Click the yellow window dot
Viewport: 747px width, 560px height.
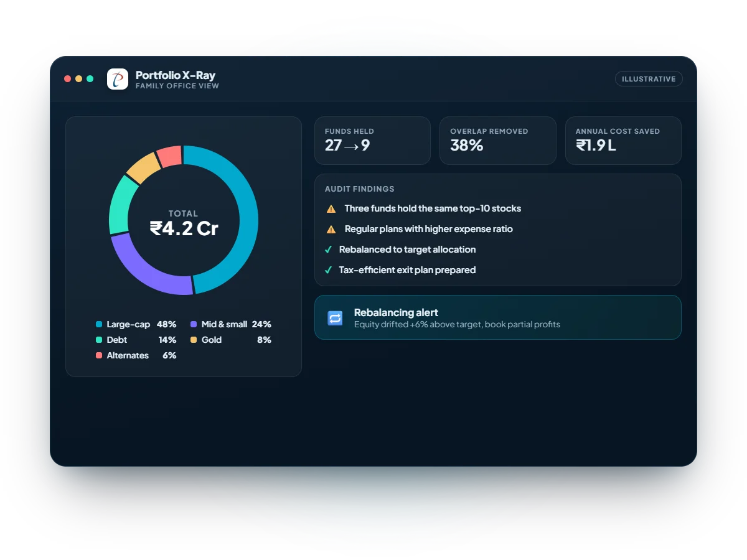[78, 79]
